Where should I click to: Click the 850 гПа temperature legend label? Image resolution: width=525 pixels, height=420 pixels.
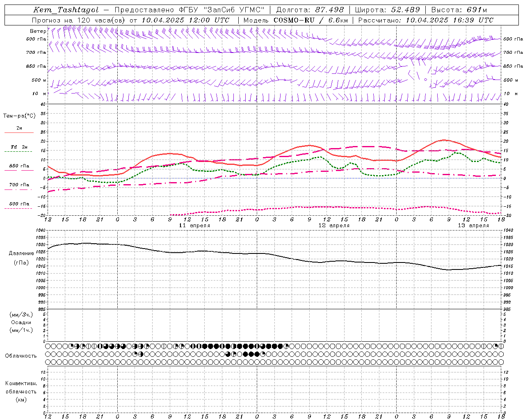tap(19, 166)
